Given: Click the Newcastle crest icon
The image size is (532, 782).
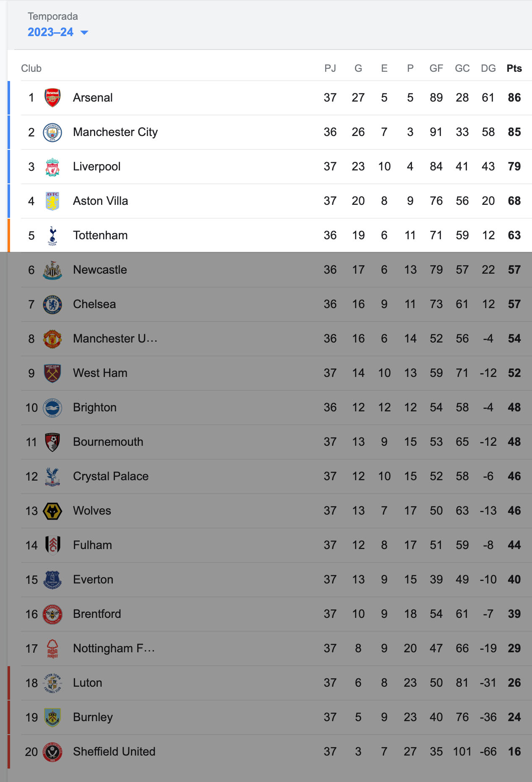Looking at the screenshot, I should pyautogui.click(x=52, y=270).
